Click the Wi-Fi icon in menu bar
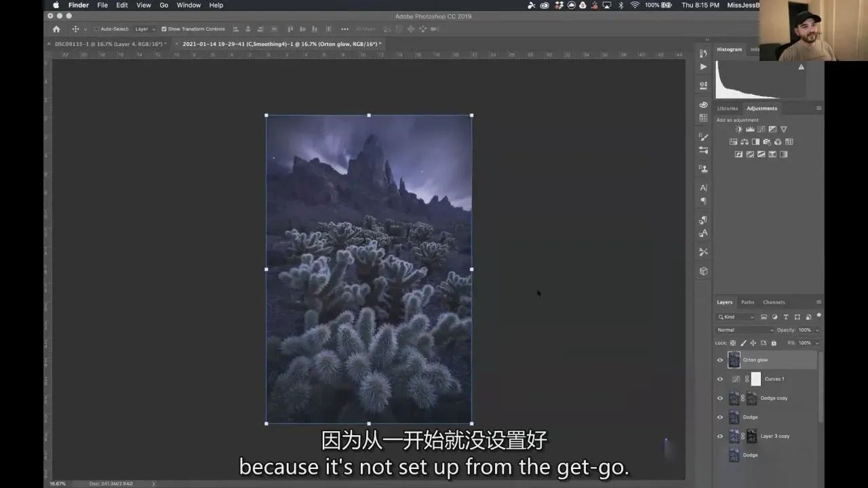The height and width of the screenshot is (488, 868). [x=635, y=5]
